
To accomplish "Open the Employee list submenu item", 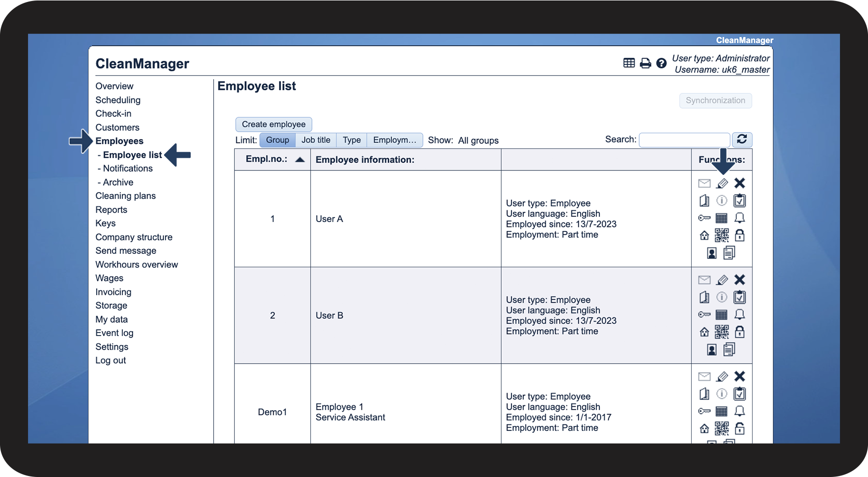I will pos(132,155).
